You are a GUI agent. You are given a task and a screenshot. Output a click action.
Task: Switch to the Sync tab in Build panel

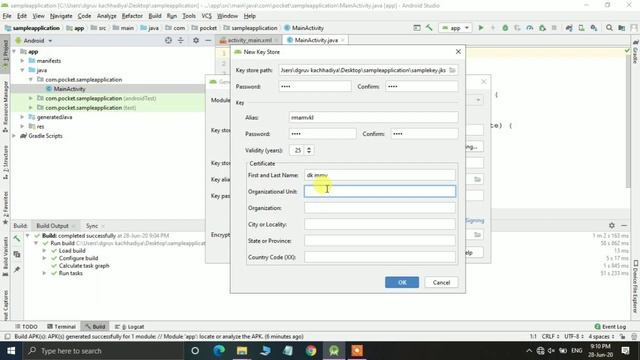92,226
